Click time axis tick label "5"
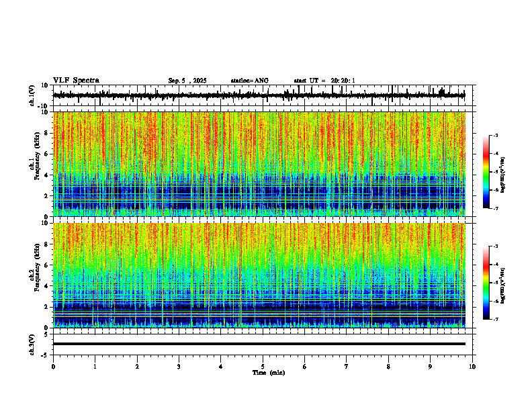The image size is (532, 411). pyautogui.click(x=263, y=367)
